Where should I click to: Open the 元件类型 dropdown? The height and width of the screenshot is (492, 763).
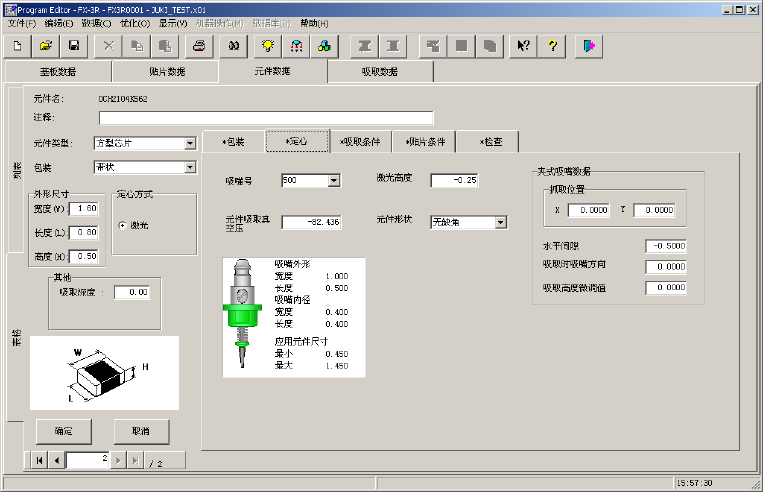pos(190,143)
